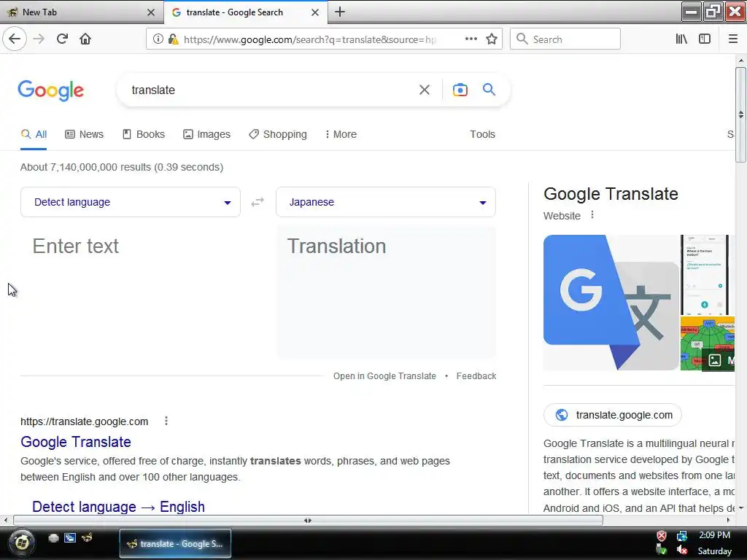This screenshot has height=560, width=747.
Task: Click Open in Google Translate link
Action: click(384, 376)
